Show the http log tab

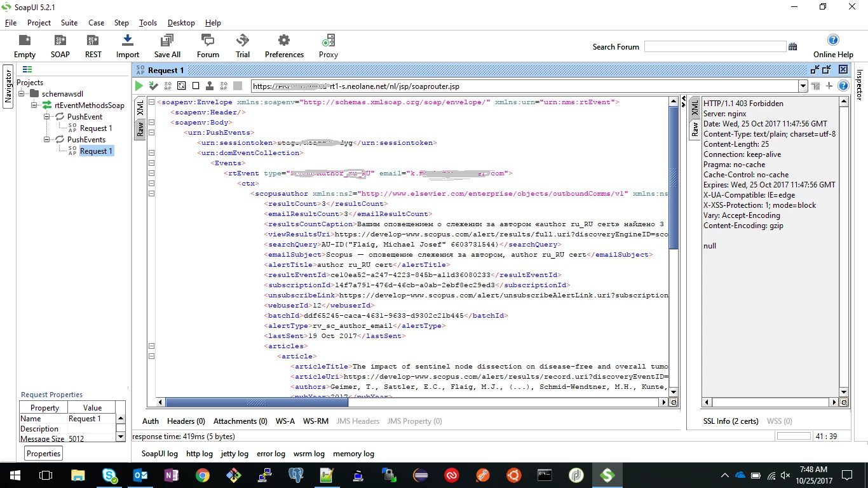(200, 454)
